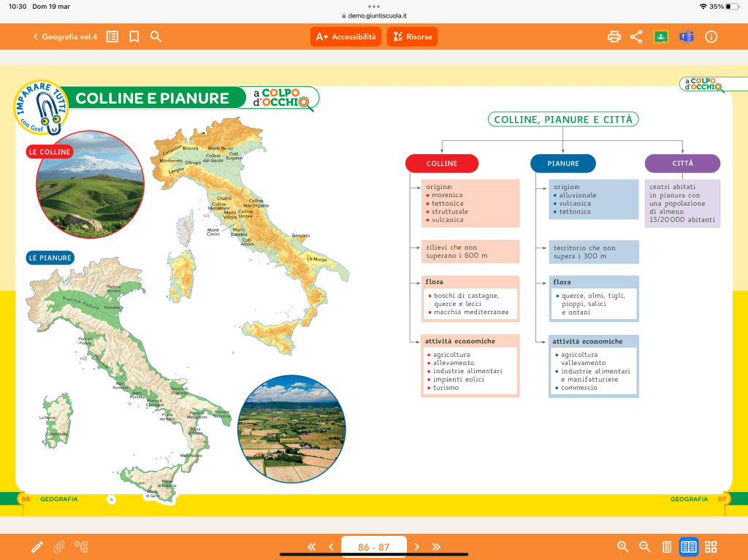Zoom out of the page

click(644, 547)
